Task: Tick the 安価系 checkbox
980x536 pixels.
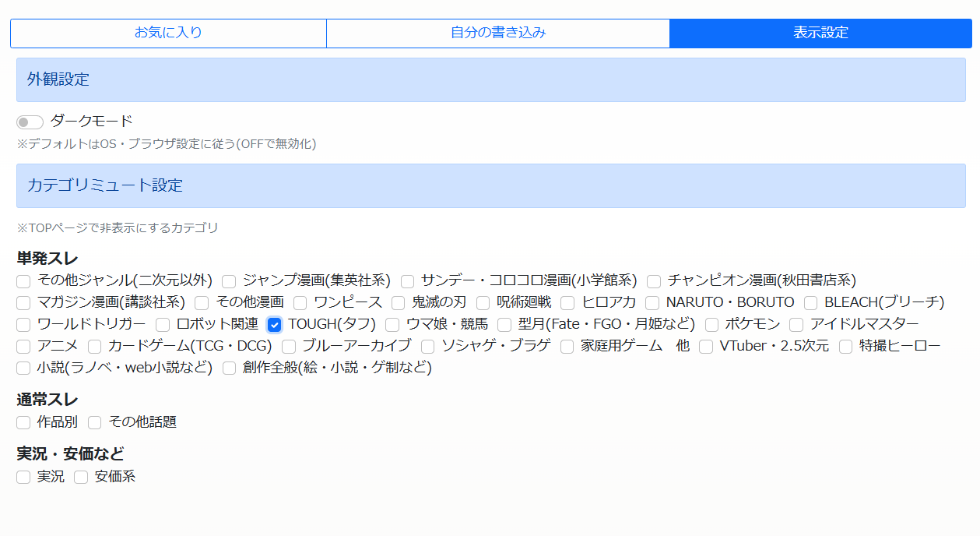Action: point(81,478)
